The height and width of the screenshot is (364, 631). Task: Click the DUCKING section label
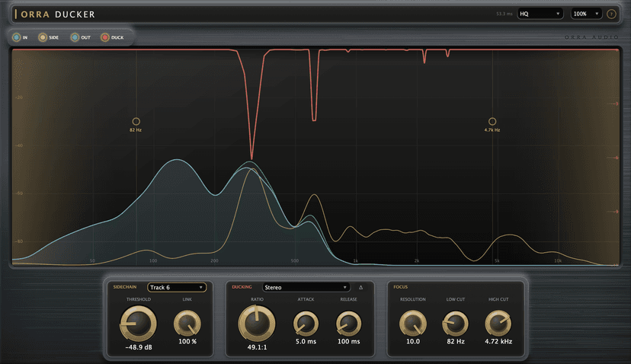tap(242, 287)
